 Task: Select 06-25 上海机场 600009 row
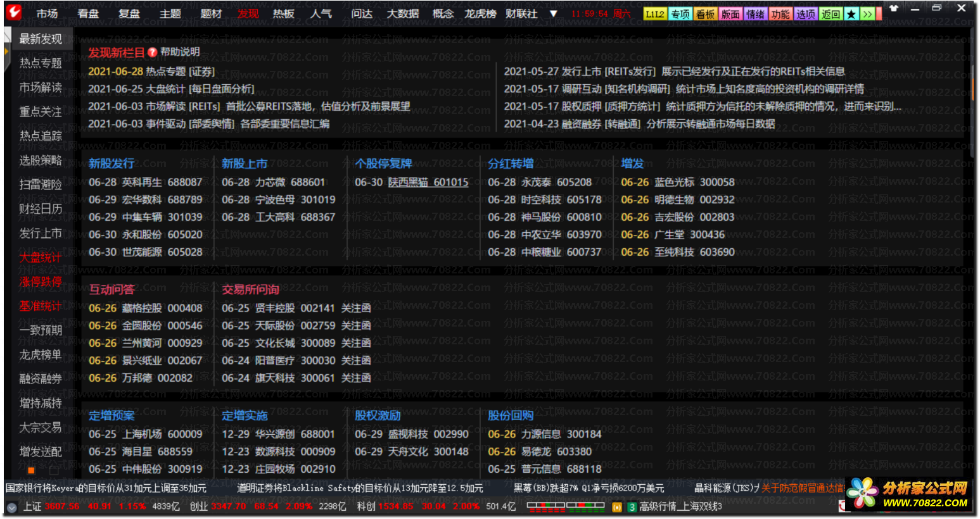(x=145, y=434)
